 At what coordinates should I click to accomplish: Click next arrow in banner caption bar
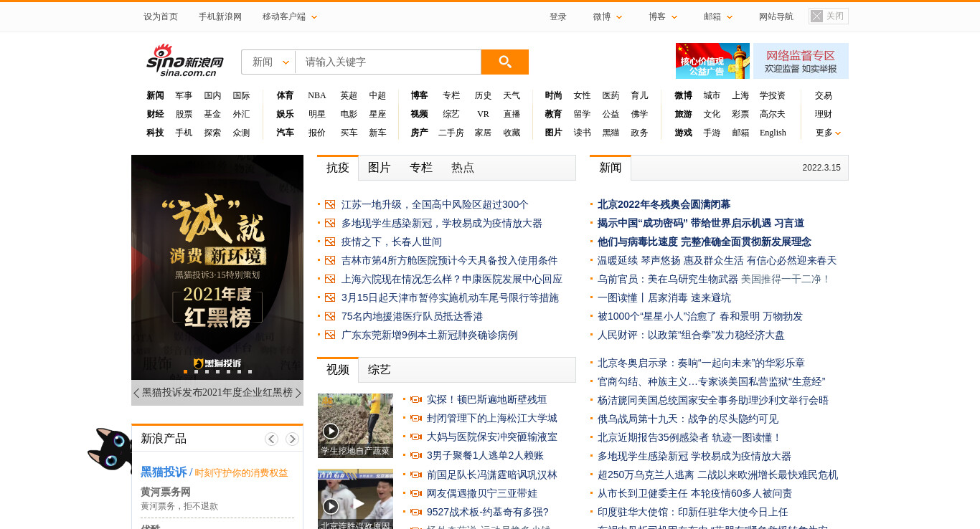point(298,393)
